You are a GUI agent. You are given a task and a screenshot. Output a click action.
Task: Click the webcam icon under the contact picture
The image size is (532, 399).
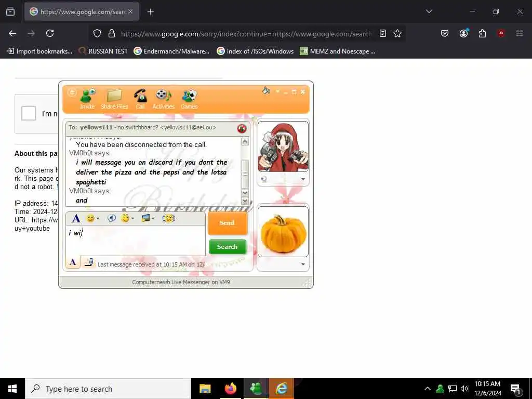(264, 179)
